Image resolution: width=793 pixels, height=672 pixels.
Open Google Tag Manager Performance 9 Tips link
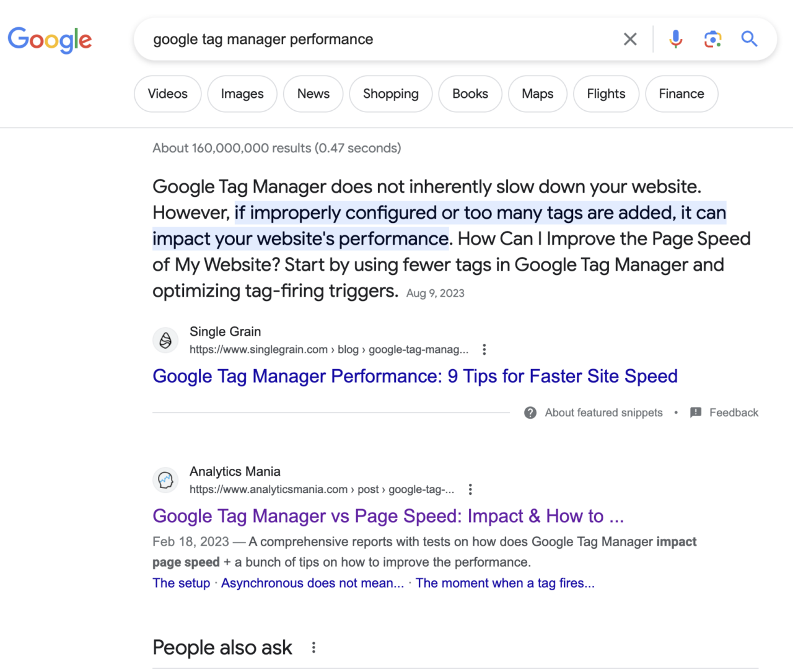(415, 376)
